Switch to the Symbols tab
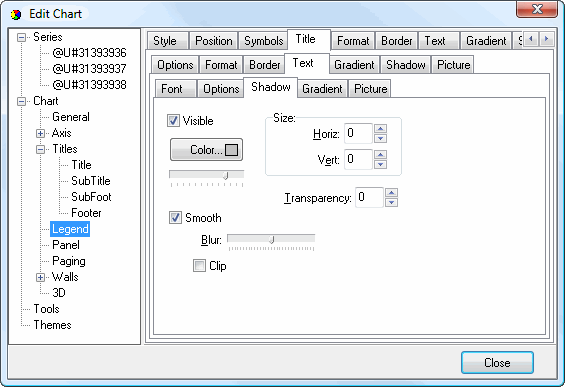Viewport: 565px width, 387px height. [263, 41]
